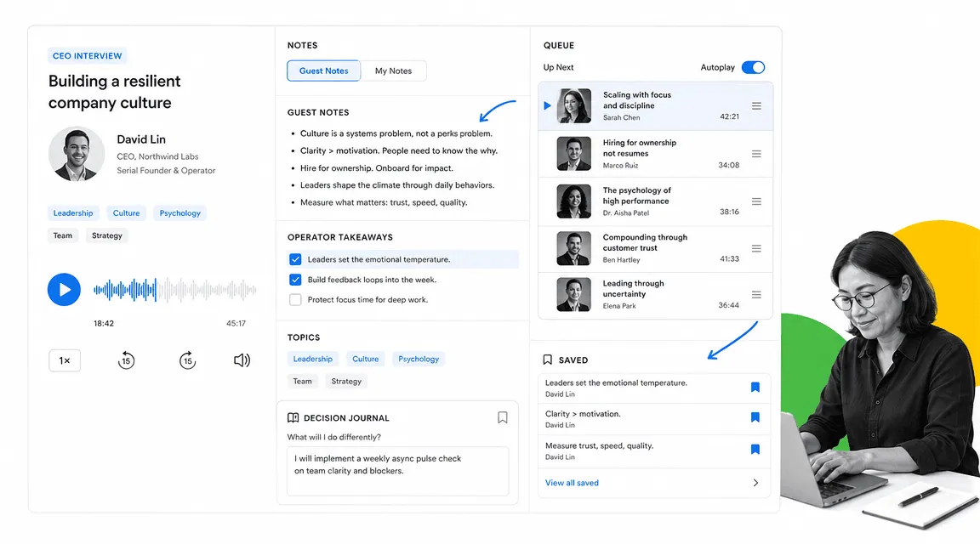Remove bookmark from 'Measure trust, speed, quality'
The width and height of the screenshot is (980, 544).
coord(755,449)
